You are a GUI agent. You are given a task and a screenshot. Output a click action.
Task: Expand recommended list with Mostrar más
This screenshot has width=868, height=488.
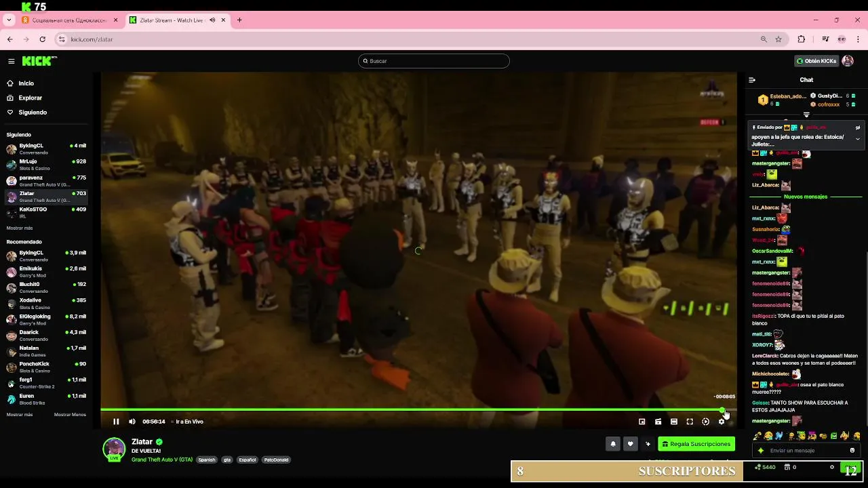coord(20,415)
